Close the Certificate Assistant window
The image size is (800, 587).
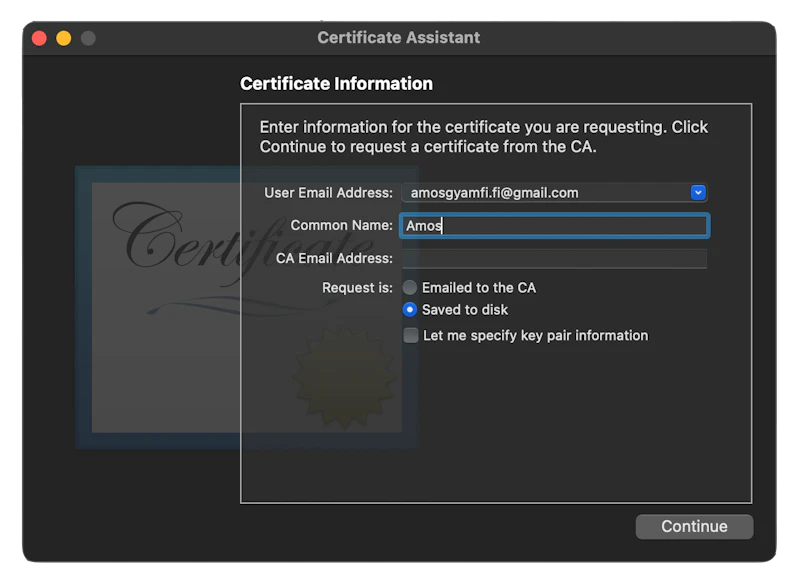[39, 38]
